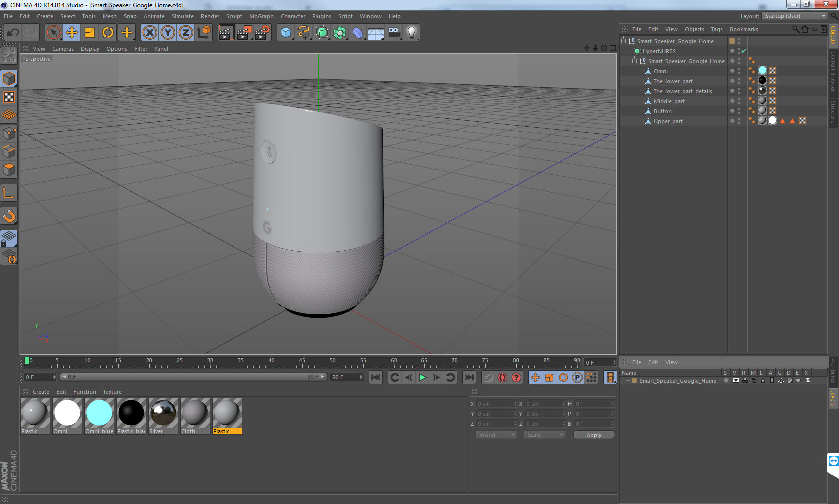Collapse the nested Smart_Speaker_Google_Home group
Viewport: 839px width, 504px height.
tap(635, 61)
